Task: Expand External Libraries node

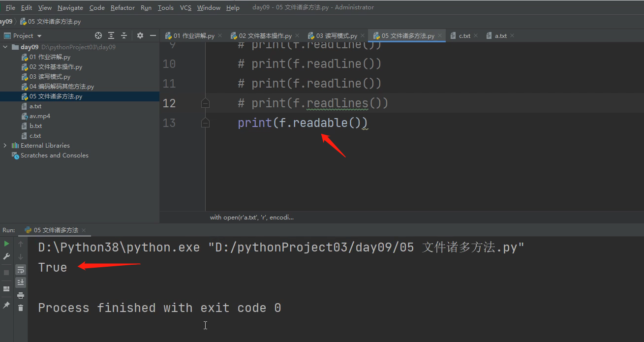Action: click(x=5, y=146)
